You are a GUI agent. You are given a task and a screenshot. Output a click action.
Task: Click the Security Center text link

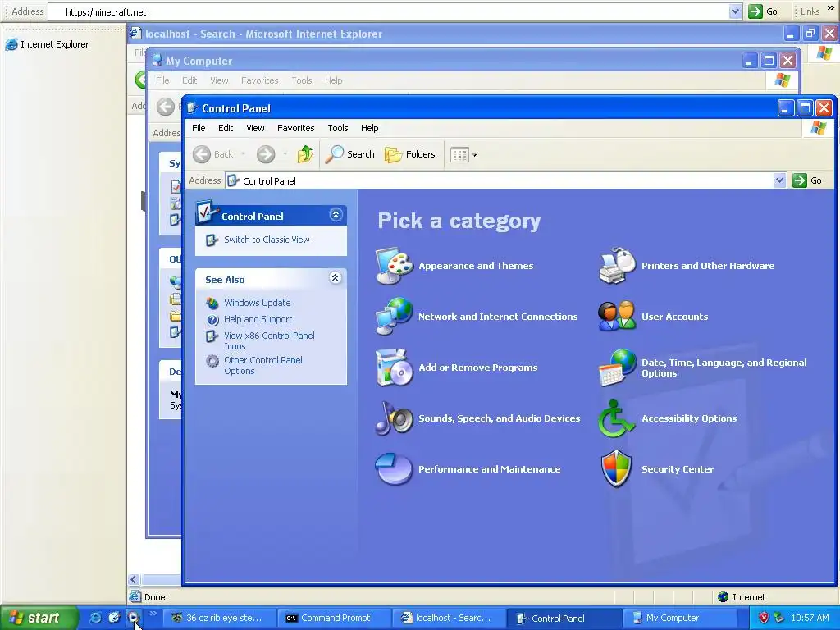click(678, 469)
